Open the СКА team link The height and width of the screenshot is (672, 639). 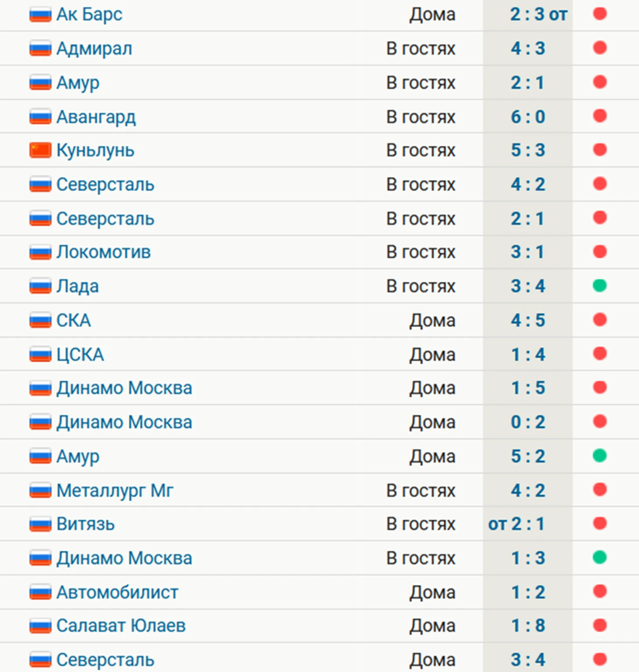pyautogui.click(x=74, y=320)
